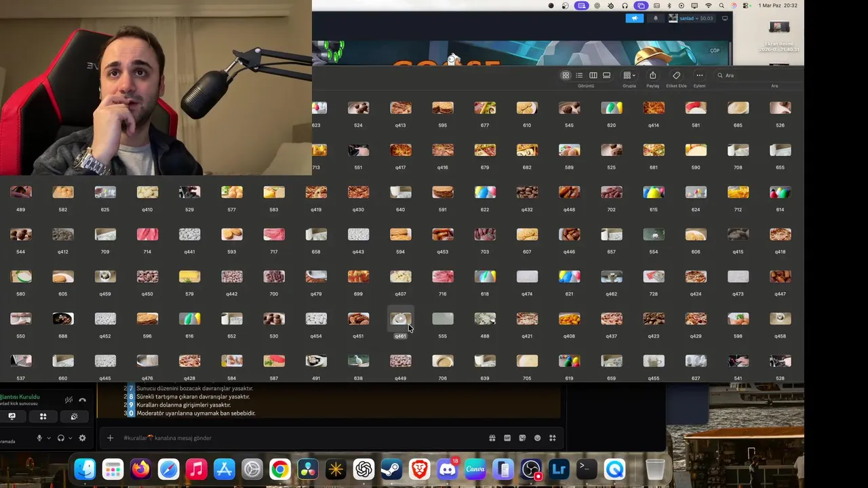
Task: Open ChatGPT from the Dock
Action: point(363,469)
